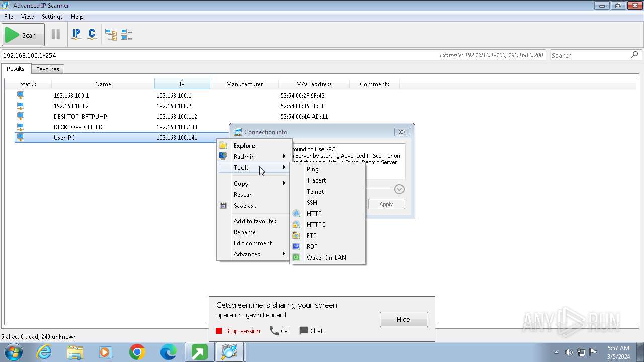Click the computer icon for 192.168.100.2 row
Viewport: 644px width, 362px height.
click(21, 106)
